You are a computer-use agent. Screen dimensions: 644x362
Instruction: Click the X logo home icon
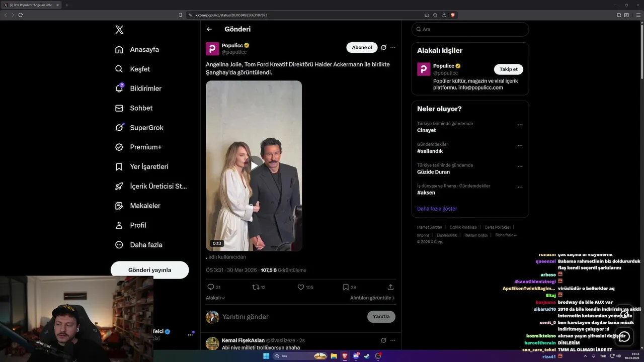pyautogui.click(x=119, y=30)
